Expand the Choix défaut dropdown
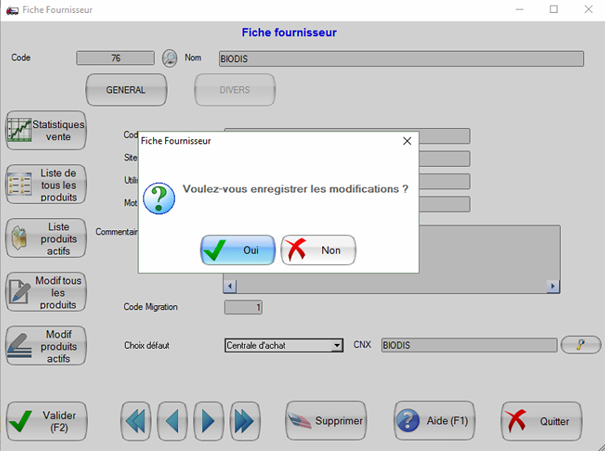Screen dimensions: 605x451 (x=337, y=346)
